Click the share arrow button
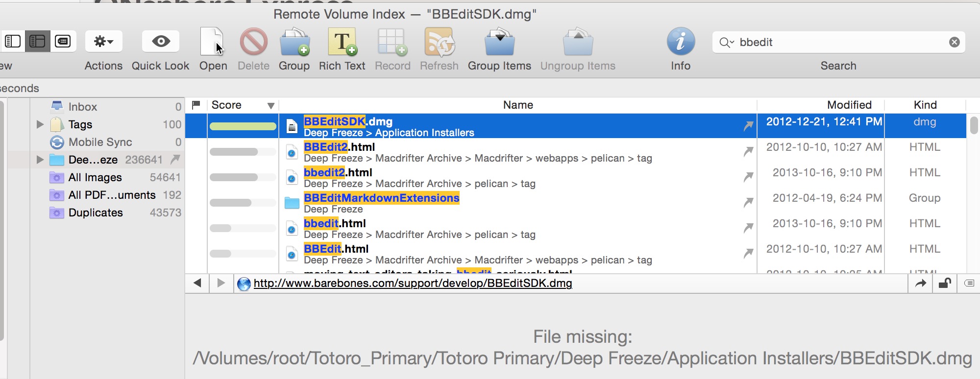This screenshot has height=379, width=980. tap(921, 283)
